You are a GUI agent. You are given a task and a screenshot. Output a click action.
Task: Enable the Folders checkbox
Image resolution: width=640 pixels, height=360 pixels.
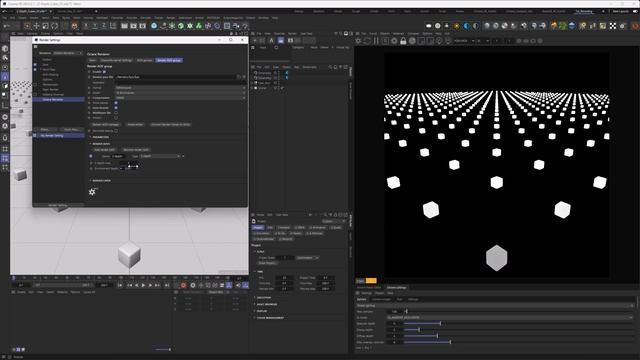coord(116,118)
